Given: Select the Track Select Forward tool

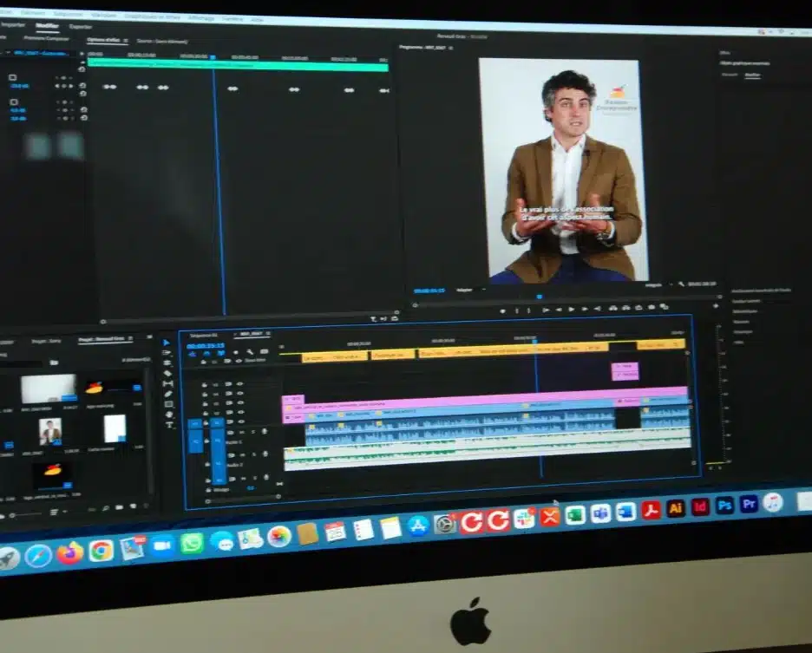Looking at the screenshot, I should tap(167, 353).
